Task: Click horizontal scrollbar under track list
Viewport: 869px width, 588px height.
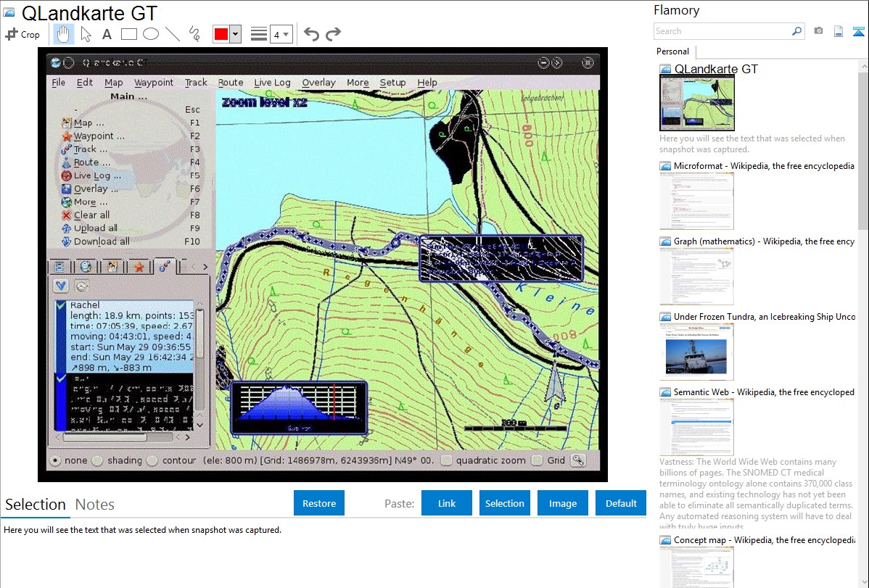Action: pos(104,437)
